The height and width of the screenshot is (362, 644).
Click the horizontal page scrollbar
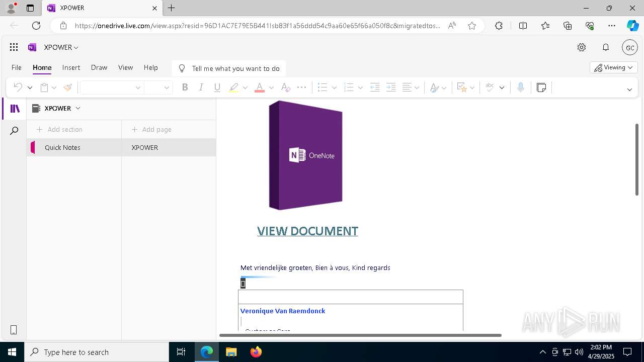coord(360,335)
